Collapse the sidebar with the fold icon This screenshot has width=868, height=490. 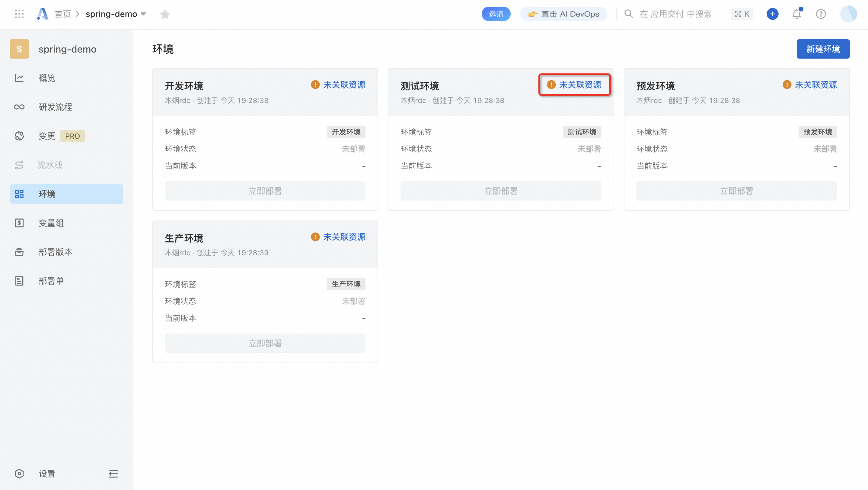pos(113,474)
